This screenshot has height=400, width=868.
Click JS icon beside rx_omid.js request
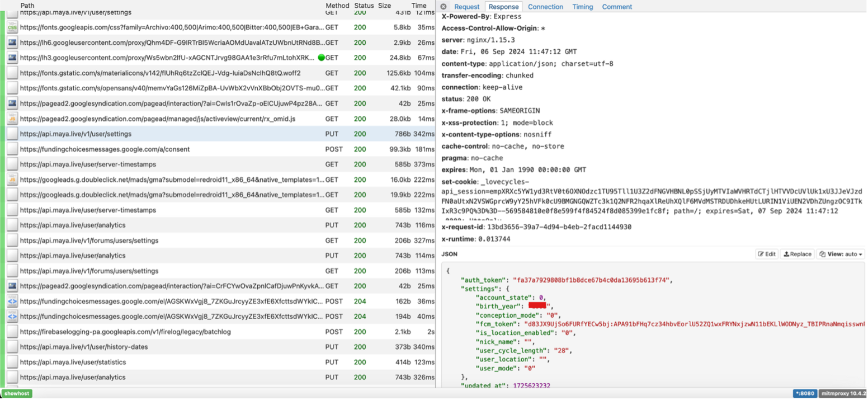click(x=12, y=119)
